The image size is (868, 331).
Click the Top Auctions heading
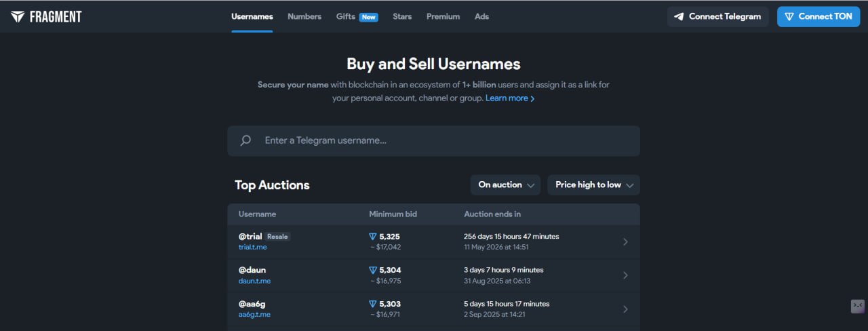coord(272,185)
